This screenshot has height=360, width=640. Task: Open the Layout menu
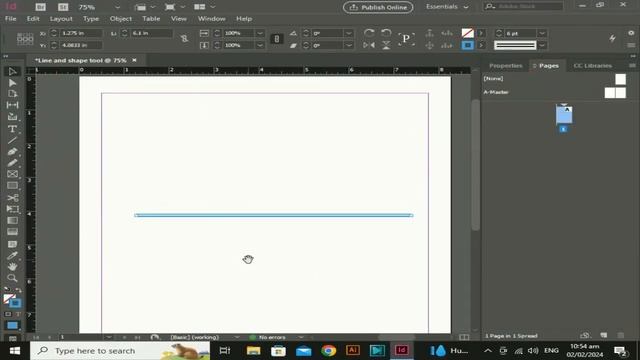(61, 19)
